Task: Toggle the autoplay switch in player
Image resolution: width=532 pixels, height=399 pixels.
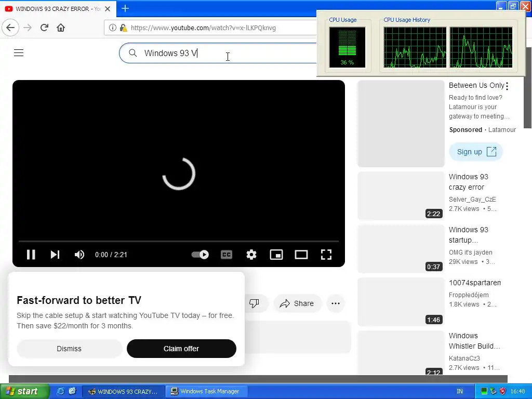Action: pyautogui.click(x=200, y=255)
